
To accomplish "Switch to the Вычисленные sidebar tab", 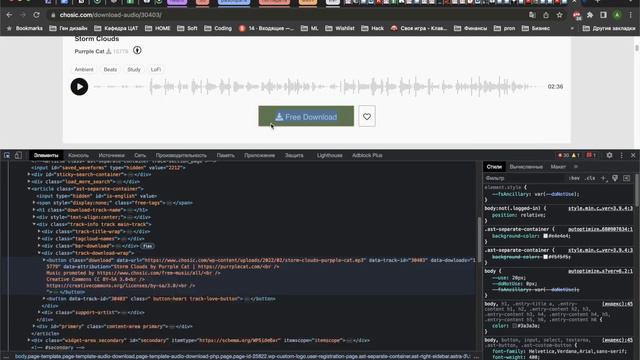I will coord(526,167).
